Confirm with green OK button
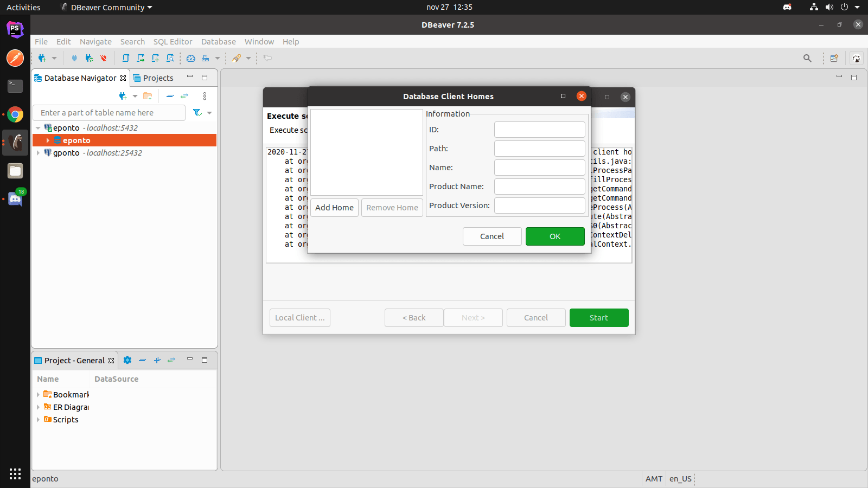Screen dimensions: 868x488 pos(555,236)
